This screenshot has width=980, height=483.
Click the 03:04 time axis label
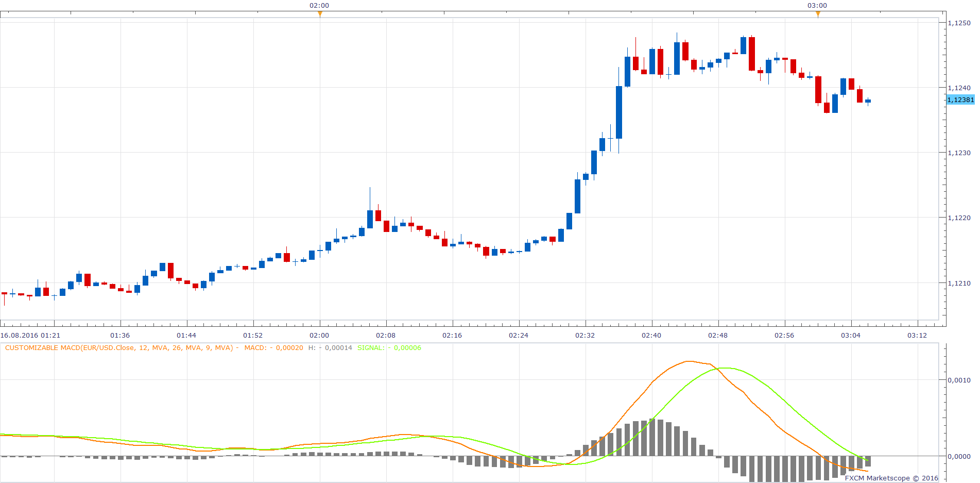851,335
